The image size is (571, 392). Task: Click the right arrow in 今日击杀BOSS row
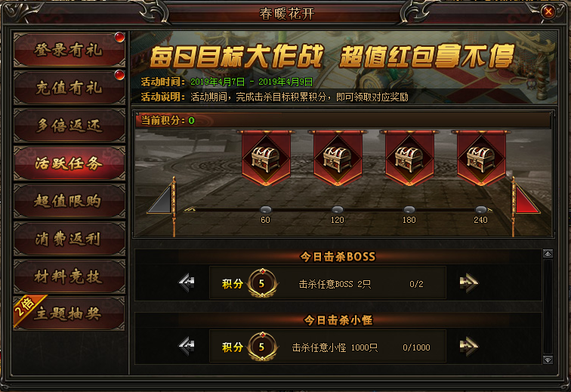469,282
